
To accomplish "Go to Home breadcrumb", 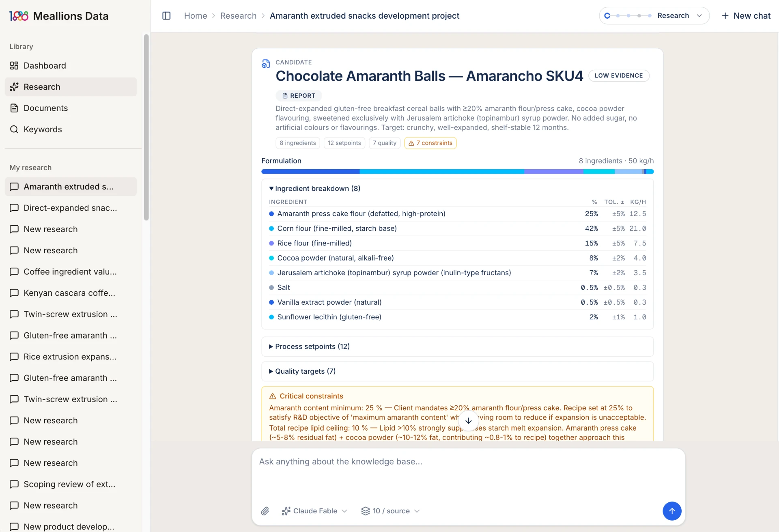I will pos(196,16).
